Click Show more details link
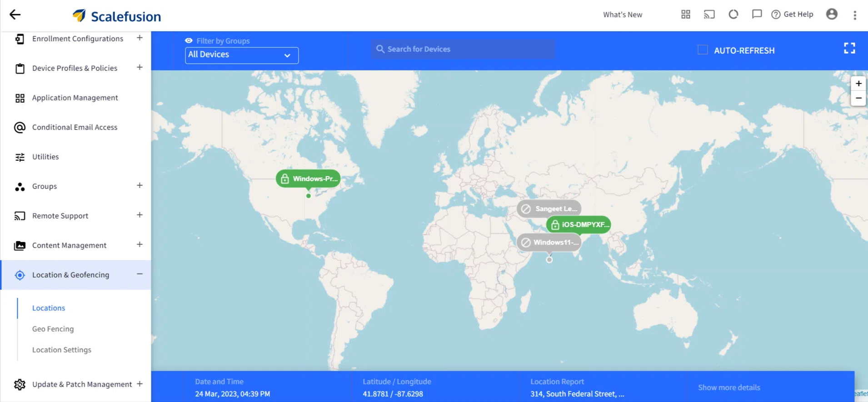 point(728,387)
